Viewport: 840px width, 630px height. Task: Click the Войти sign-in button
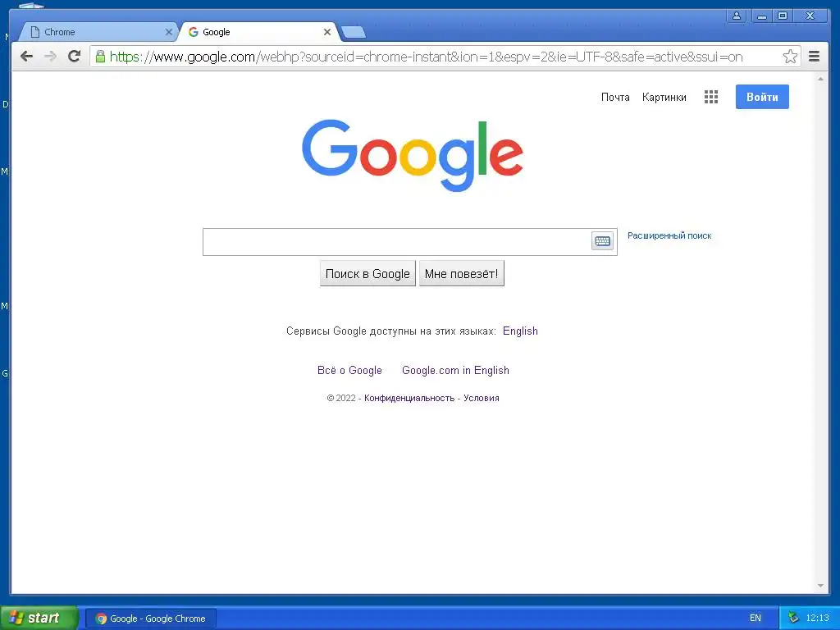pos(762,97)
